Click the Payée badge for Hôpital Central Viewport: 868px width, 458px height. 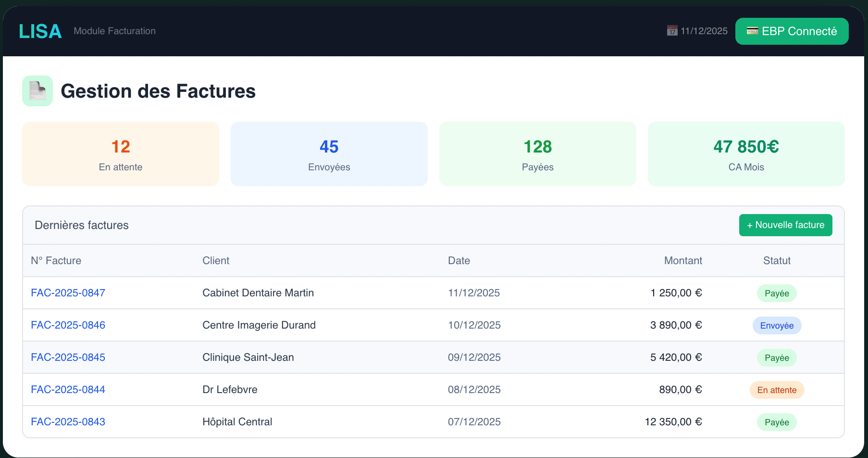[x=777, y=422]
